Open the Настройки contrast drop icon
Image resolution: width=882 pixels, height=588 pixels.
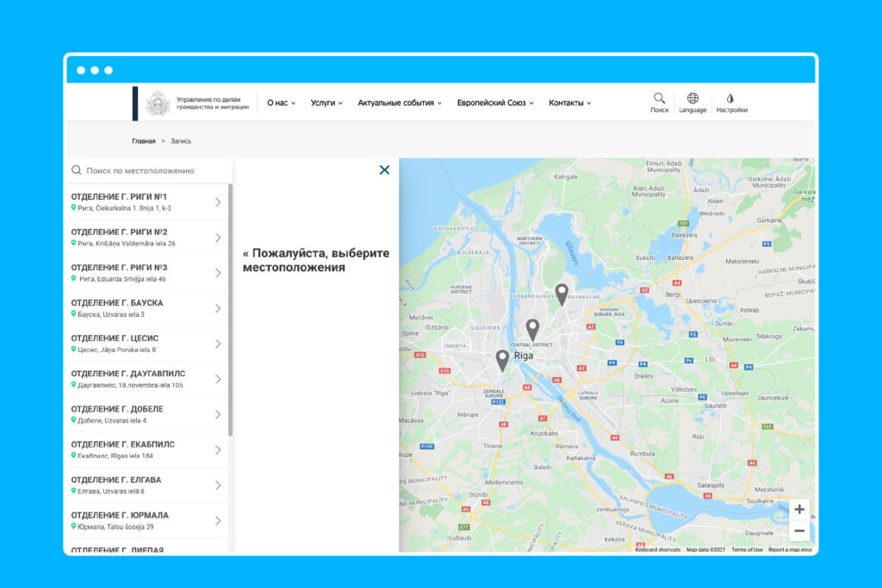(731, 98)
